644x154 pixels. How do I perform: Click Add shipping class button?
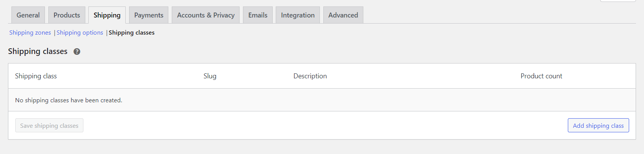point(598,125)
